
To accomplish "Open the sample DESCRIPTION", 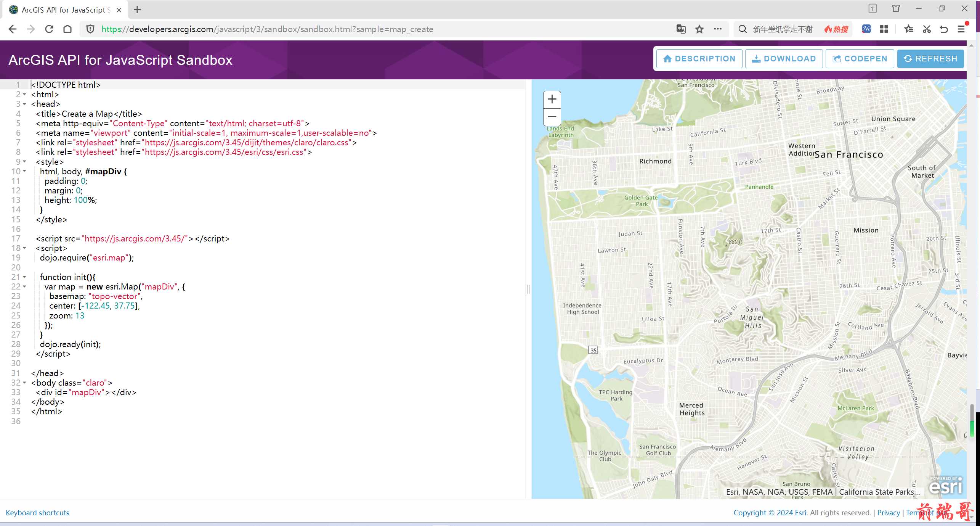I will point(699,59).
